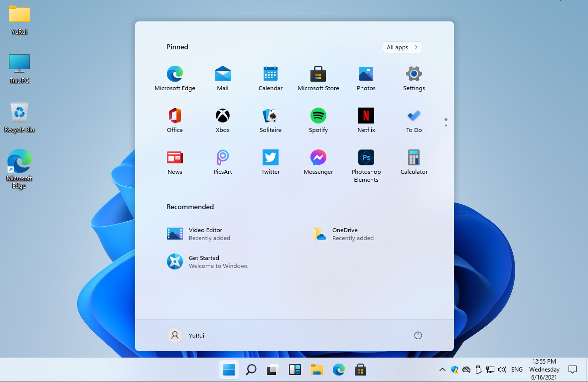This screenshot has height=382, width=588.
Task: Switch input language ENG
Action: [x=517, y=370]
